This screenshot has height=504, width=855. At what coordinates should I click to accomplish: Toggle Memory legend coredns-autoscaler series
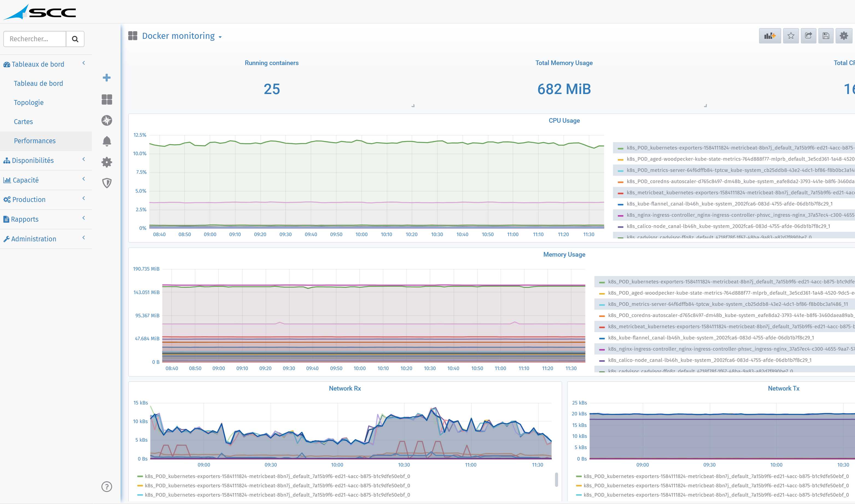[731, 315]
